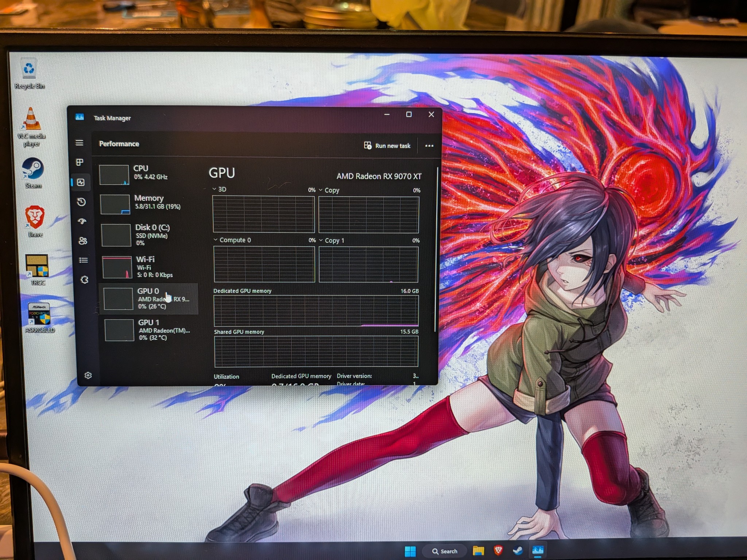Screen dimensions: 747x560
Task: Select the GPU 0 performance entry
Action: (149, 299)
